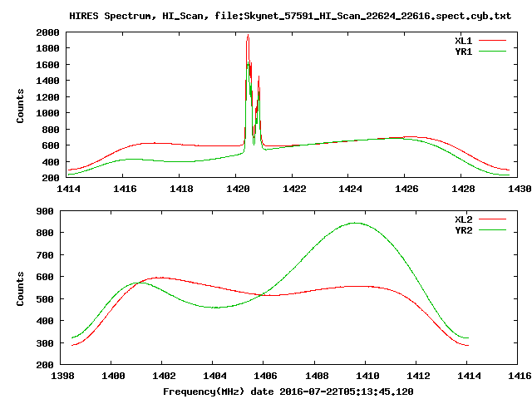532x399 pixels.
Task: Click the 2000 tick label on upper plot
Action: pyautogui.click(x=48, y=32)
